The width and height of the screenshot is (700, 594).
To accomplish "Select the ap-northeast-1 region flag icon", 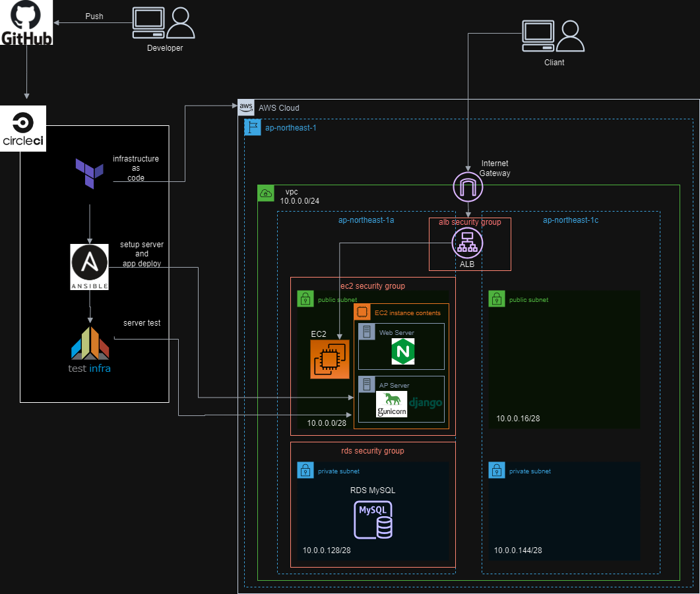I will coord(253,127).
